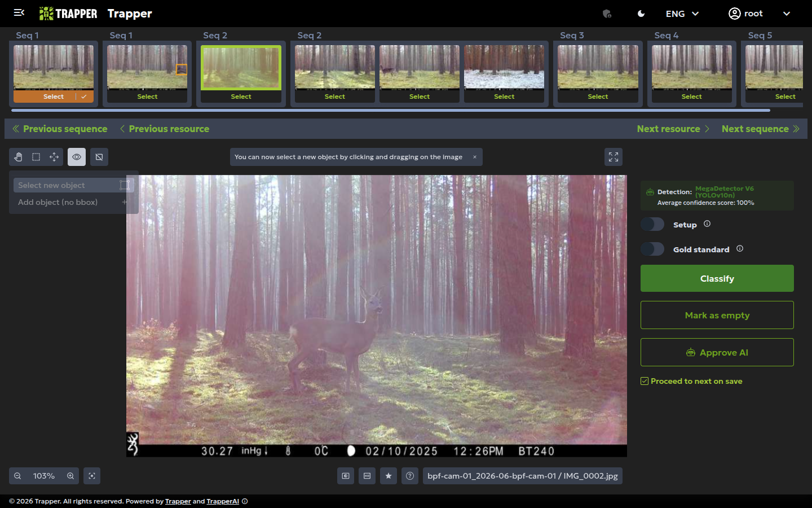Toggle bounding box visibility eye icon
The image size is (812, 508).
pos(77,157)
